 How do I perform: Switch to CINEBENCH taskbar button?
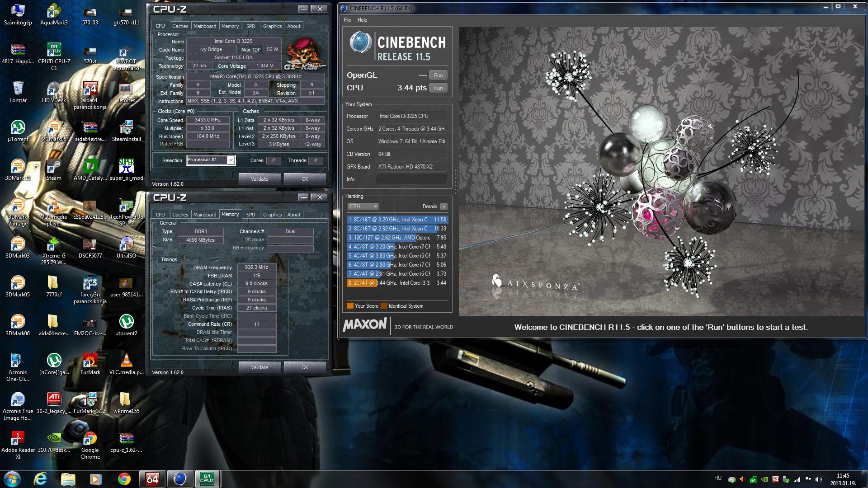(180, 479)
